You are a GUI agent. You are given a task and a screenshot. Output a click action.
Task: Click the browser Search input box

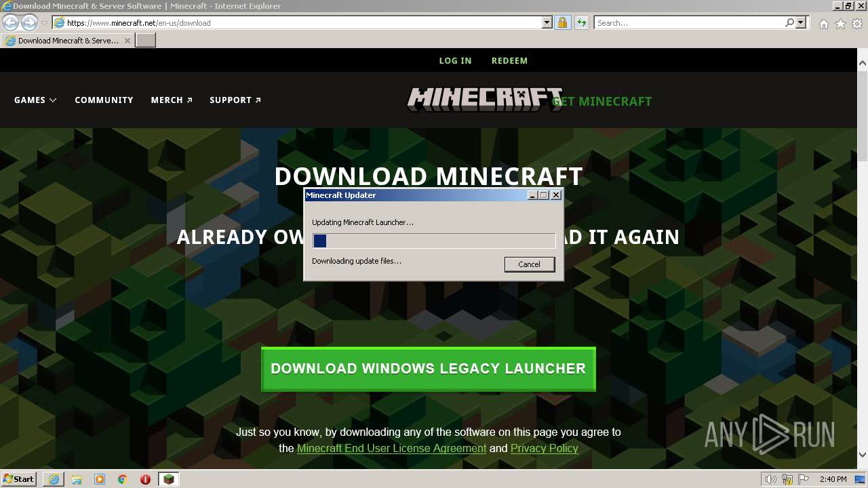coord(689,22)
